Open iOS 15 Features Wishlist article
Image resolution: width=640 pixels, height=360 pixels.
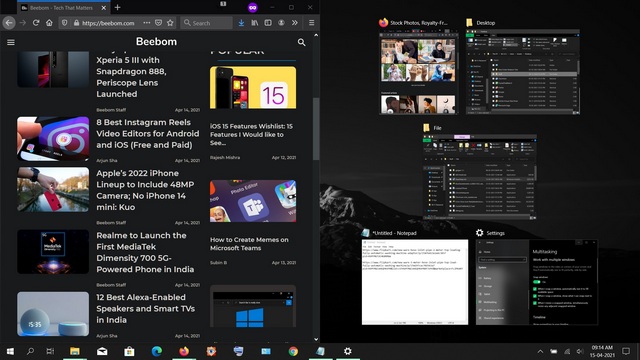pyautogui.click(x=251, y=134)
